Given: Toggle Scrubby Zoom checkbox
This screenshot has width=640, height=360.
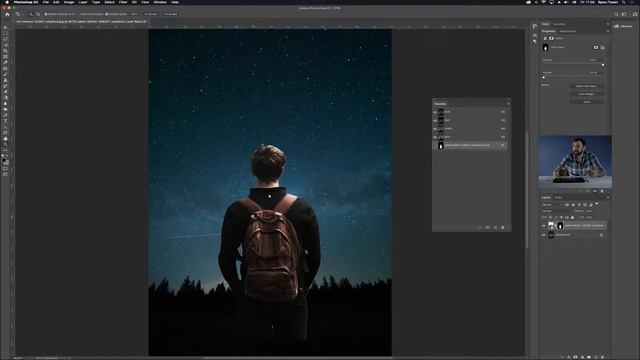Looking at the screenshot, I should [x=106, y=14].
